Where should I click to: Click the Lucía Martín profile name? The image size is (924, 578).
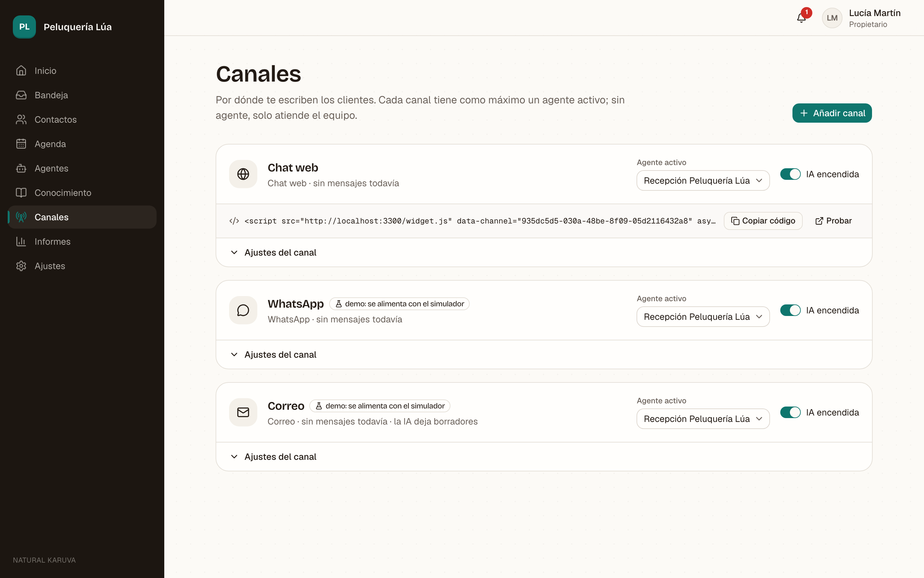pos(874,13)
